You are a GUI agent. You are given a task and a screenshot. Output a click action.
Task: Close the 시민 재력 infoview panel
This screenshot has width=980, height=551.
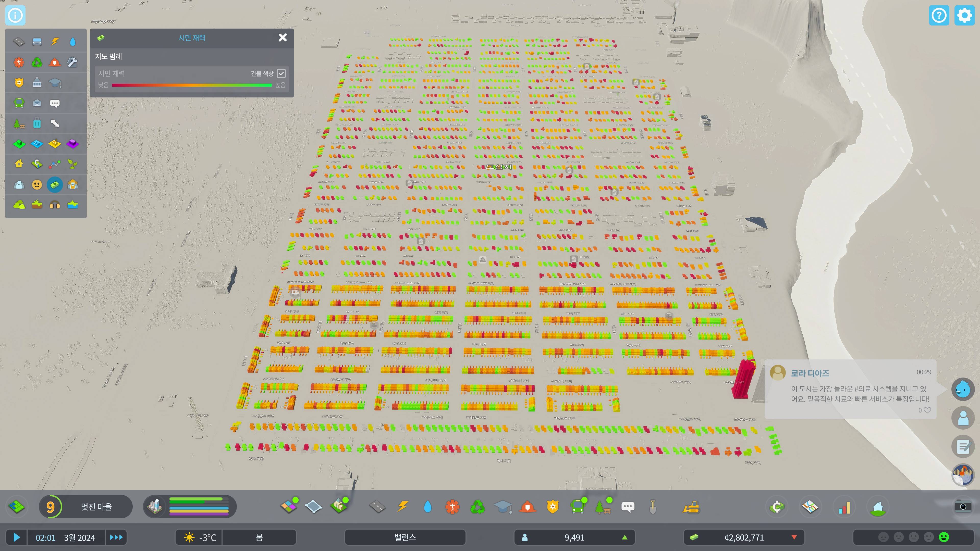[283, 38]
